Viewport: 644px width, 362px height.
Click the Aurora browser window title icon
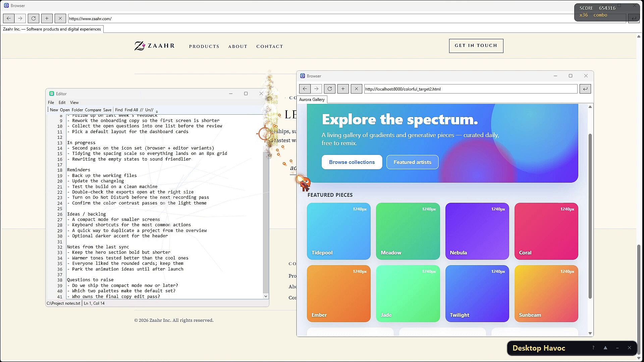coord(303,76)
